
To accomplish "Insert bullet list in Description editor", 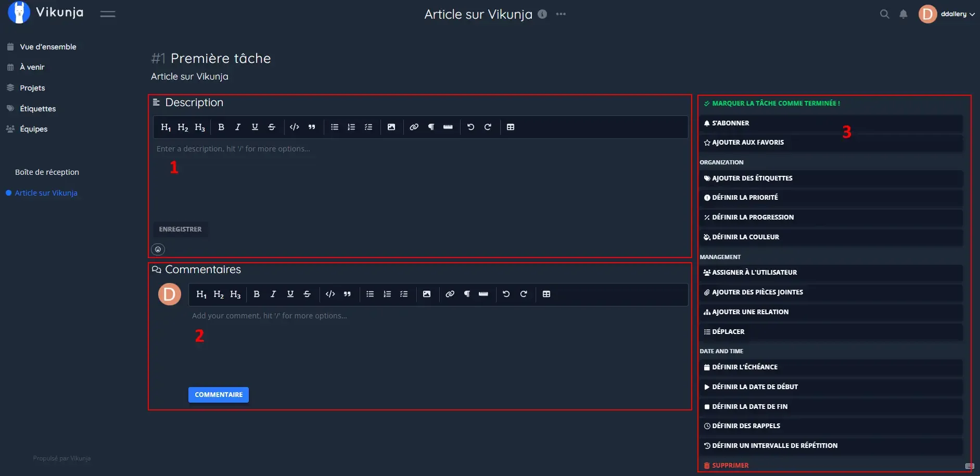I will pyautogui.click(x=335, y=127).
